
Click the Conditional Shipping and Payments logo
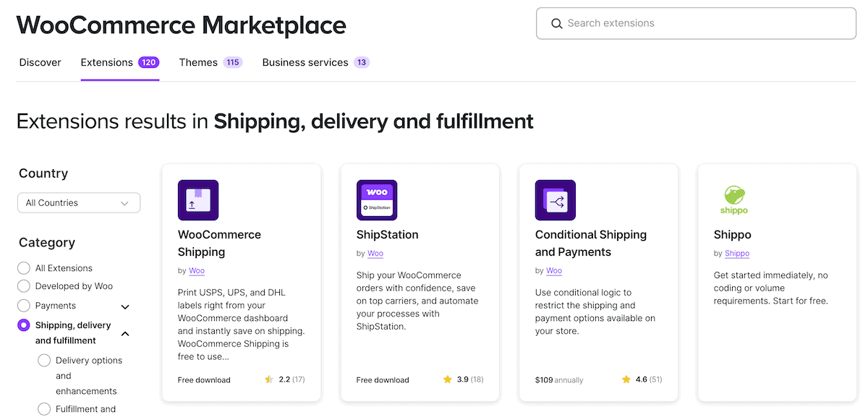pos(555,199)
